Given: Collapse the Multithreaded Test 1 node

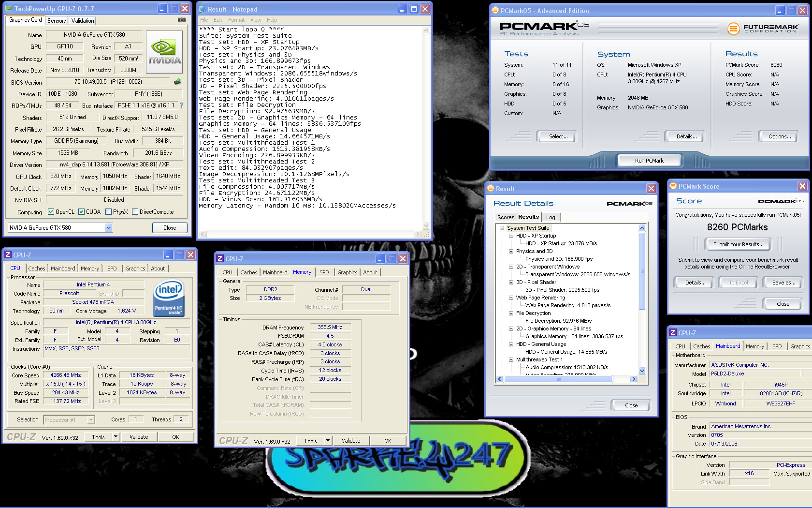Looking at the screenshot, I should coord(511,359).
